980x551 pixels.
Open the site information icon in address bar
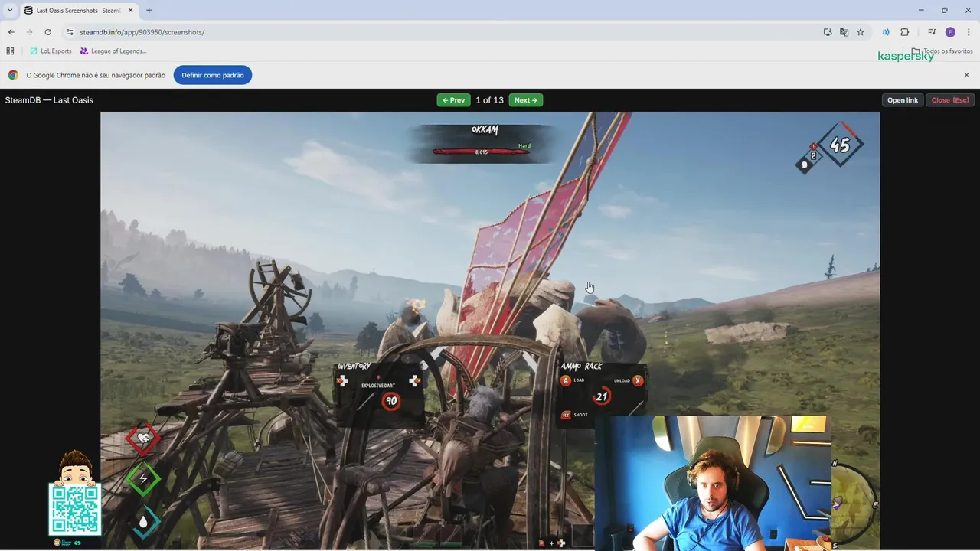pyautogui.click(x=70, y=32)
